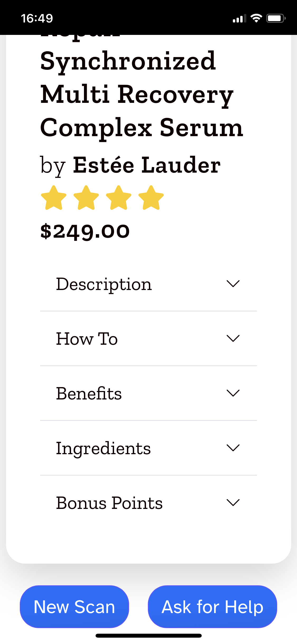Image resolution: width=297 pixels, height=644 pixels.
Task: Tap the Ask for Help button
Action: tap(212, 607)
